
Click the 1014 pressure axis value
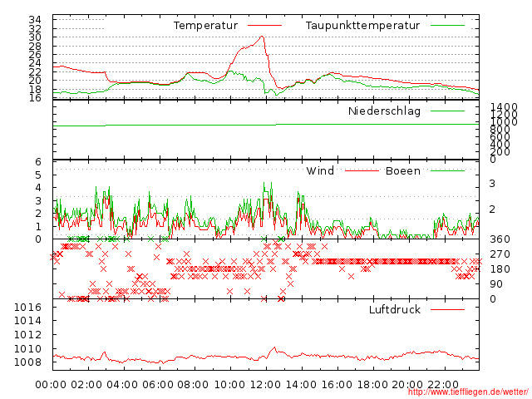click(27, 321)
